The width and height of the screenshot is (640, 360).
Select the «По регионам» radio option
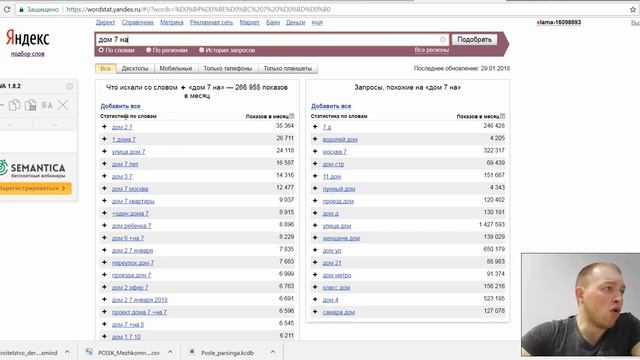(x=149, y=50)
